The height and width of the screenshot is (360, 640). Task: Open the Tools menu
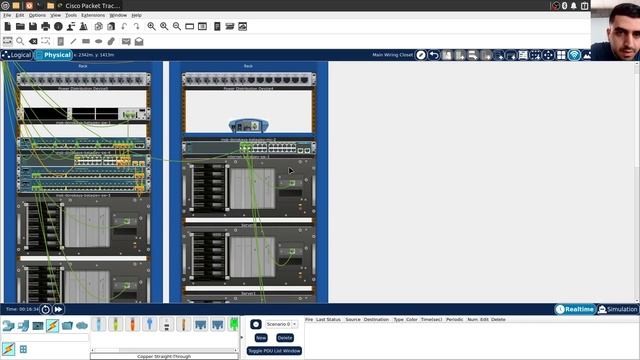(x=71, y=15)
